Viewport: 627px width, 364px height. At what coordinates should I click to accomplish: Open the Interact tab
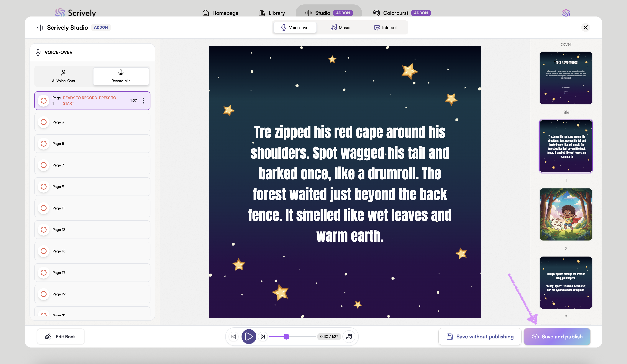(x=385, y=28)
